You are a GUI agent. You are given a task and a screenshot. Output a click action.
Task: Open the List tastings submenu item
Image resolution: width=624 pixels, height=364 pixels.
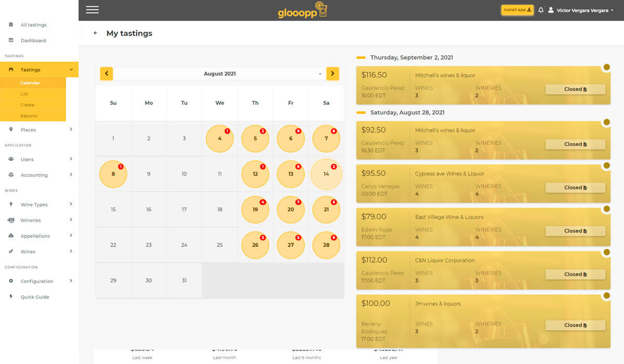click(x=24, y=94)
